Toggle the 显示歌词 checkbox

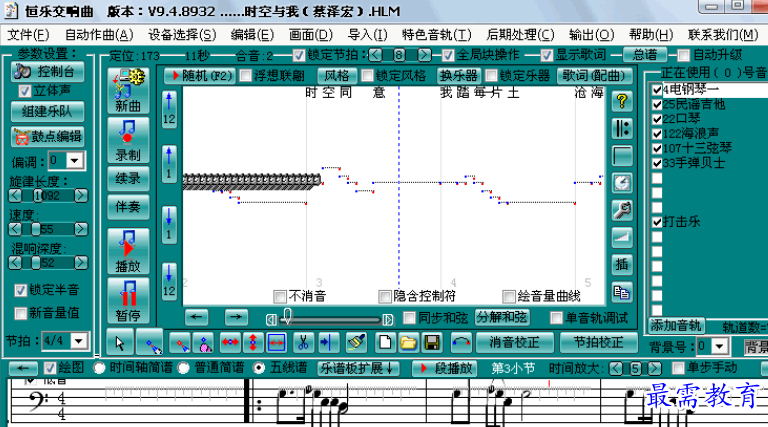547,55
